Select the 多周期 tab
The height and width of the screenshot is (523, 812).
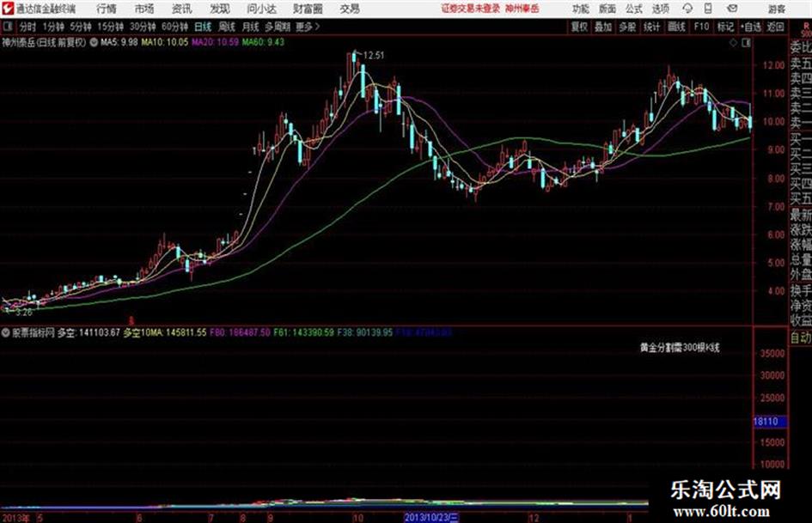[x=278, y=27]
